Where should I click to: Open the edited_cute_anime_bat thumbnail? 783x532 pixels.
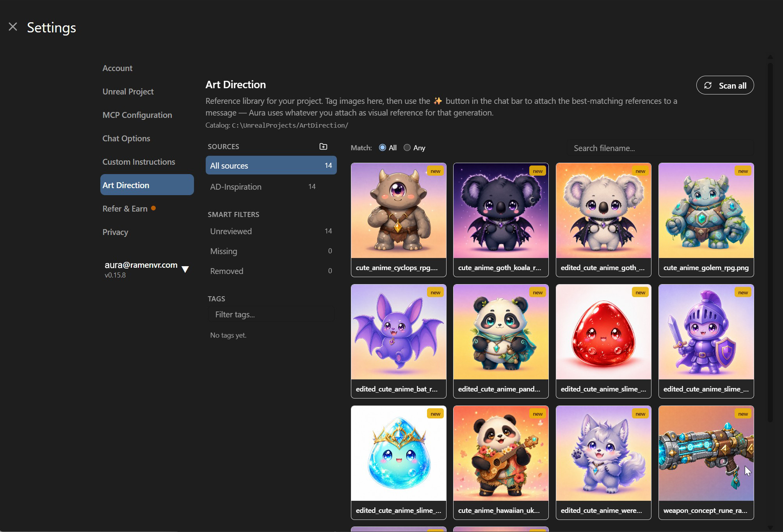(x=399, y=341)
